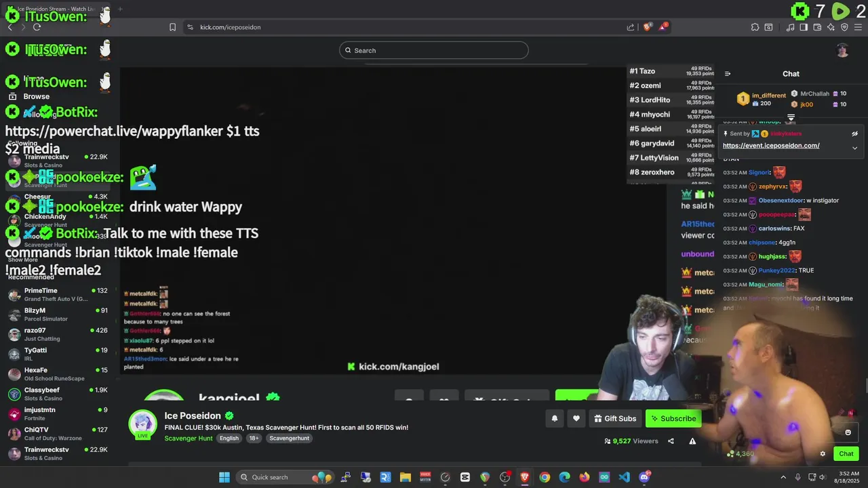Click the share page icon in address bar
This screenshot has width=868, height=488.
point(631,27)
